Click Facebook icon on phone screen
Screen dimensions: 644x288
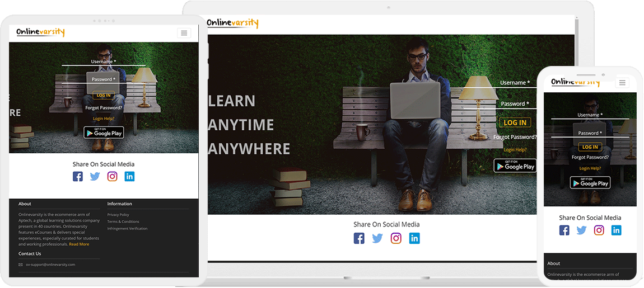pos(564,230)
